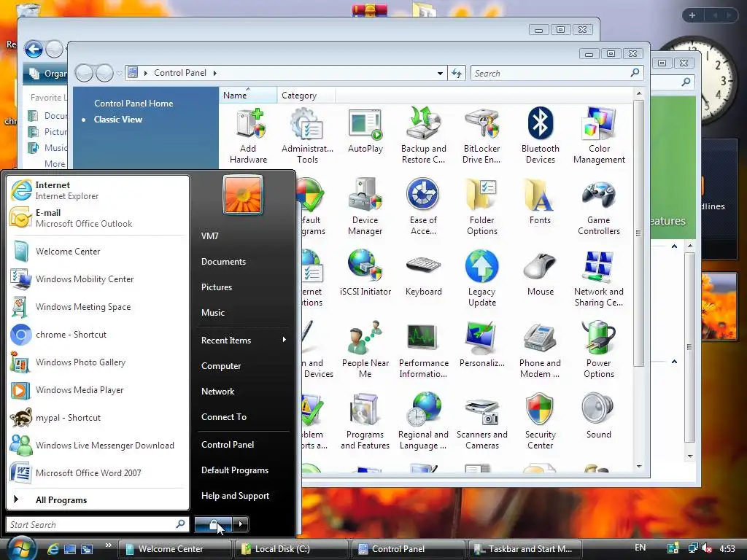Open Welcome Center from Start menu
Screen dimensions: 747x560
point(98,252)
